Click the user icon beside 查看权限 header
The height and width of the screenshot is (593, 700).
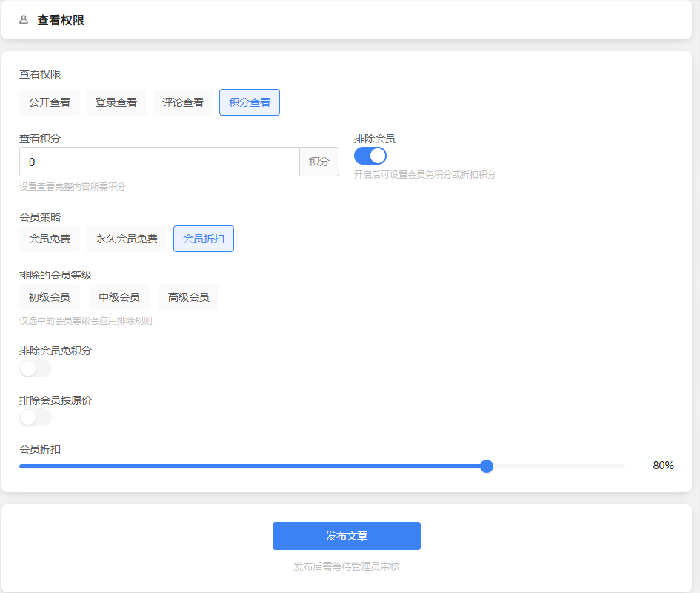pyautogui.click(x=24, y=20)
